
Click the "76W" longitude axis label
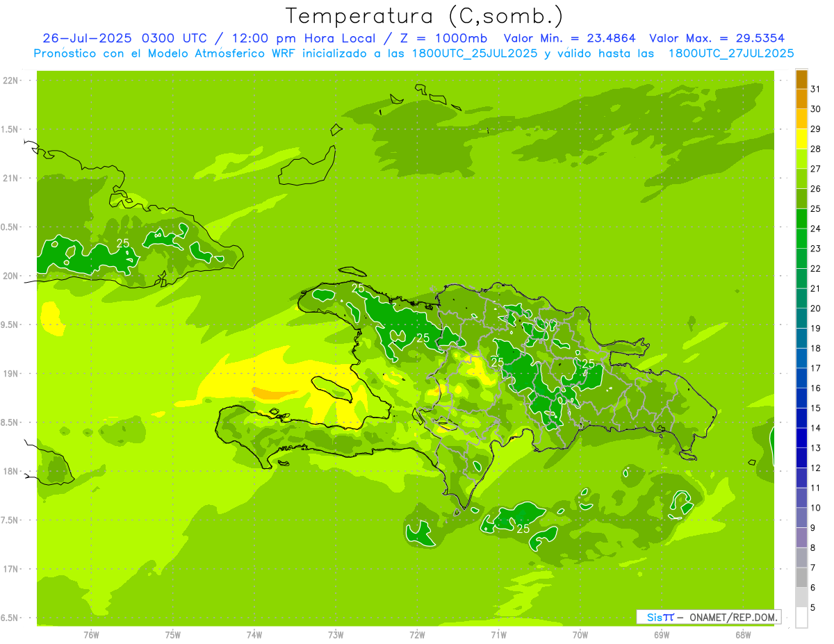pyautogui.click(x=91, y=635)
